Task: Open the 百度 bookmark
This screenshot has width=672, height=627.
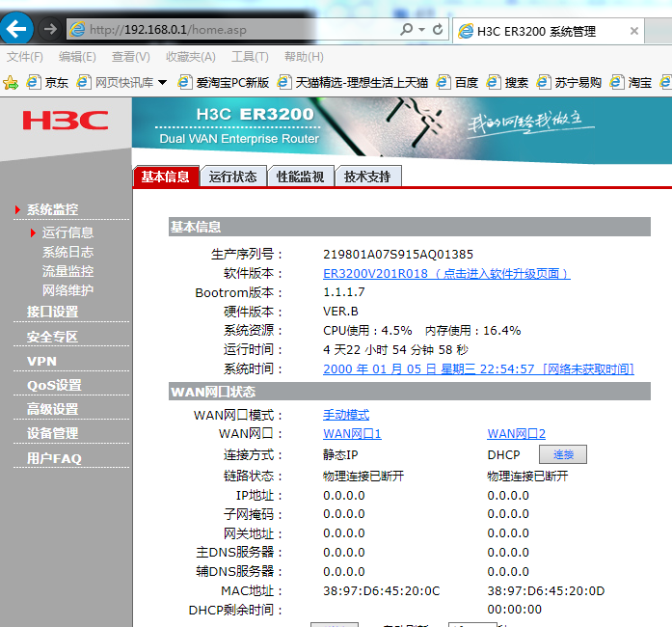Action: 457,82
